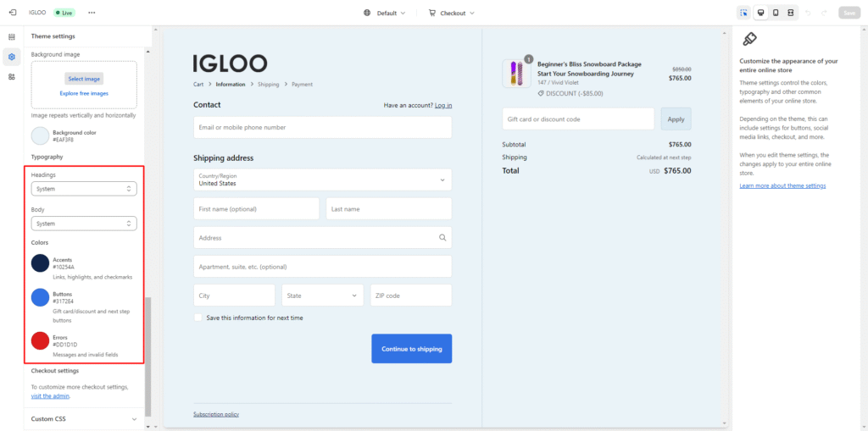Switch to fullscreen preview
The width and height of the screenshot is (868, 431).
tap(790, 13)
